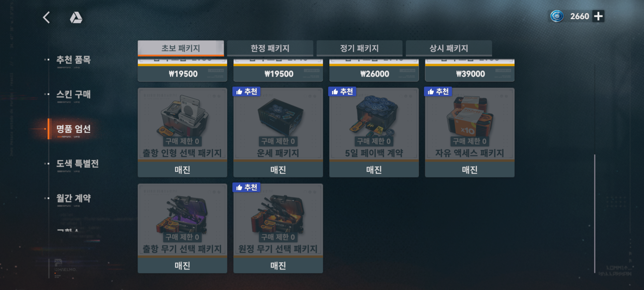Open the 출항 인형 선택 패키지 thumbnail
The height and width of the screenshot is (290, 644).
click(182, 124)
